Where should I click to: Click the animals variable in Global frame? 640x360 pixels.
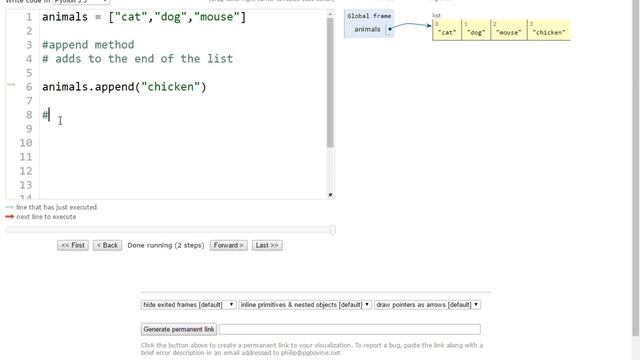[x=367, y=29]
